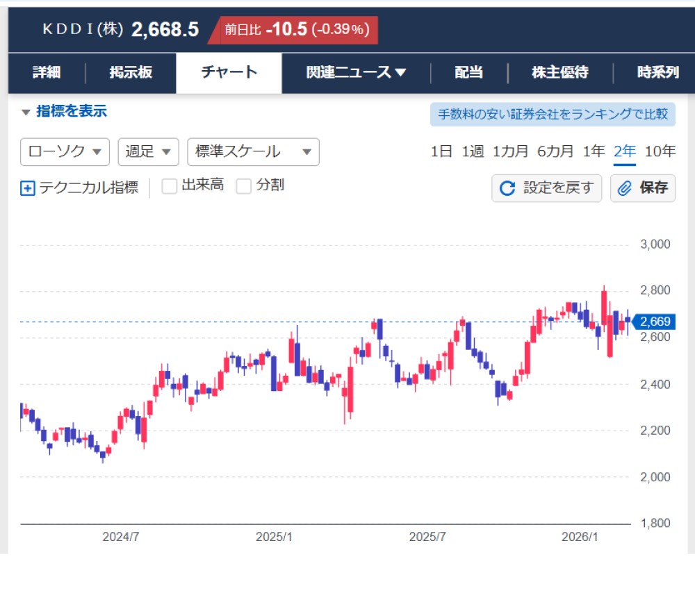Enable the 出来高 volume checkbox
The image size is (695, 616).
(x=170, y=186)
